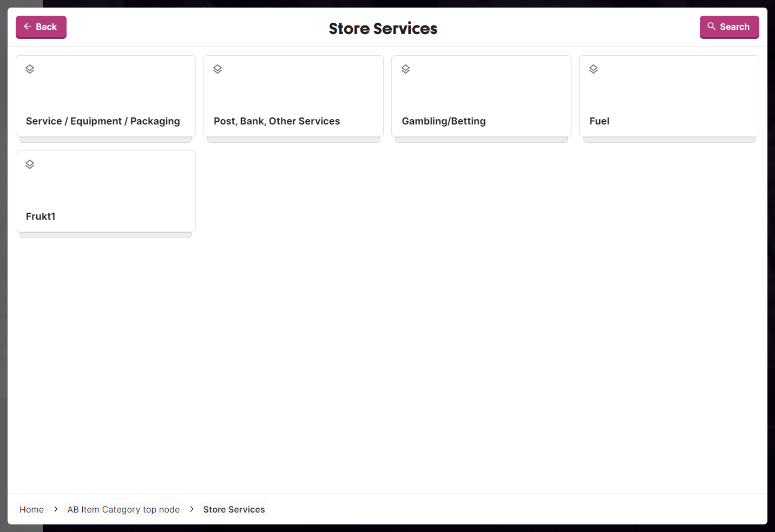Click the layers icon on Gambling/Betting card
Image resolution: width=775 pixels, height=532 pixels.
[x=405, y=69]
